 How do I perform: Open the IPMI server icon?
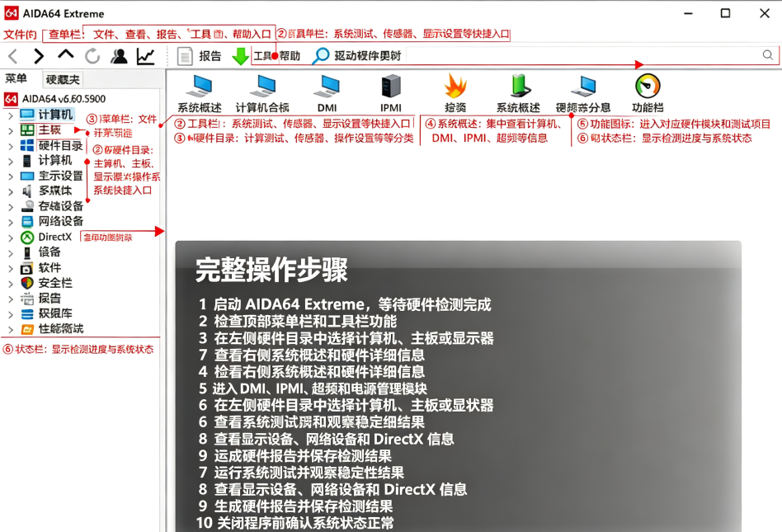[x=390, y=86]
